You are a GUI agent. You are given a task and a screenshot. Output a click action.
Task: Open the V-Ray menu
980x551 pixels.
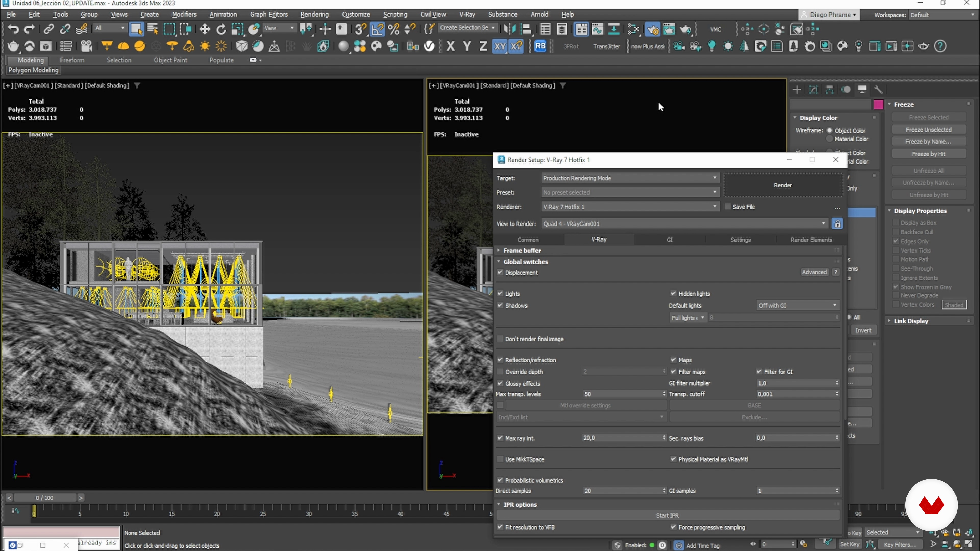(467, 15)
